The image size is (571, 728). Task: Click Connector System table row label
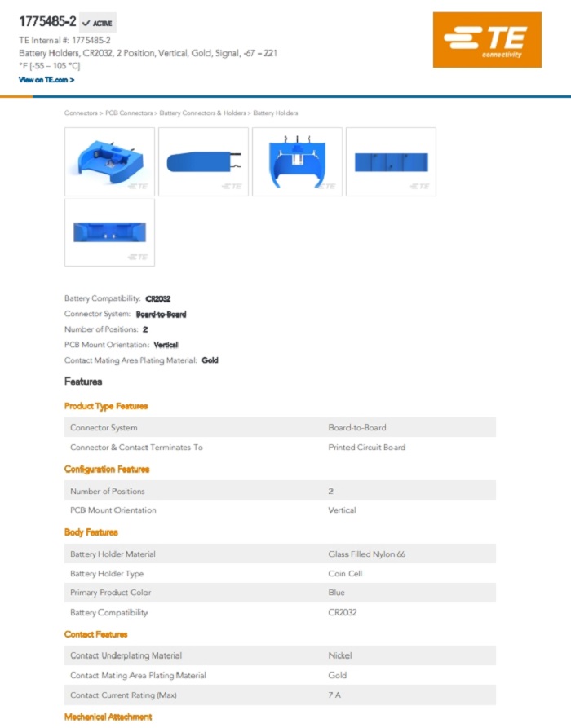104,428
